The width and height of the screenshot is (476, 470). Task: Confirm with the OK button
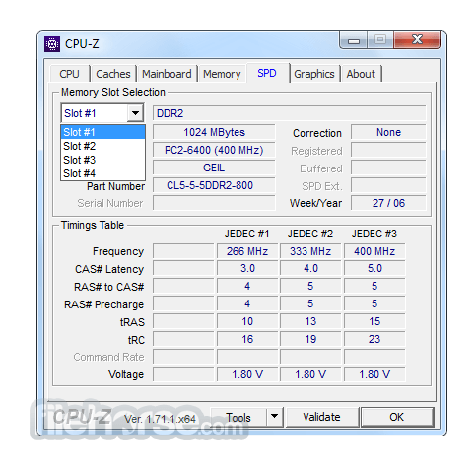(397, 417)
